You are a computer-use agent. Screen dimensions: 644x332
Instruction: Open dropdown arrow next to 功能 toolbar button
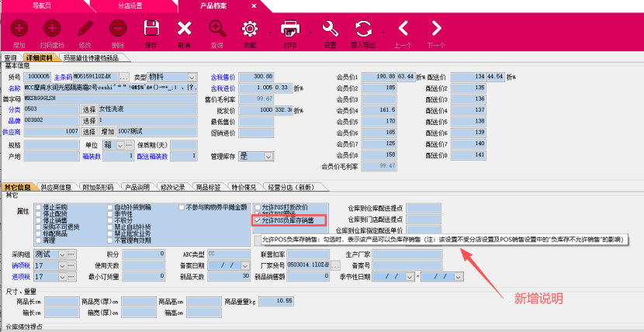[x=270, y=32]
